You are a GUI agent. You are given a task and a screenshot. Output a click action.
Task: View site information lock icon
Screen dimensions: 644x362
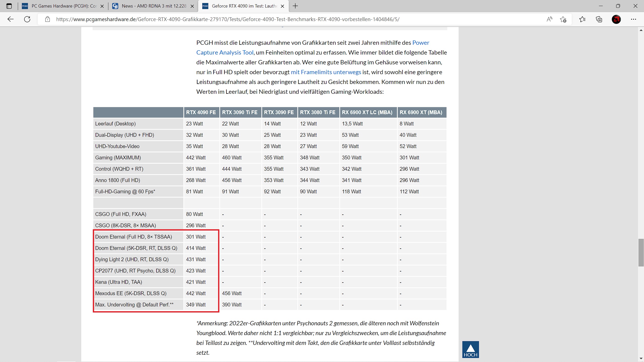(x=48, y=19)
